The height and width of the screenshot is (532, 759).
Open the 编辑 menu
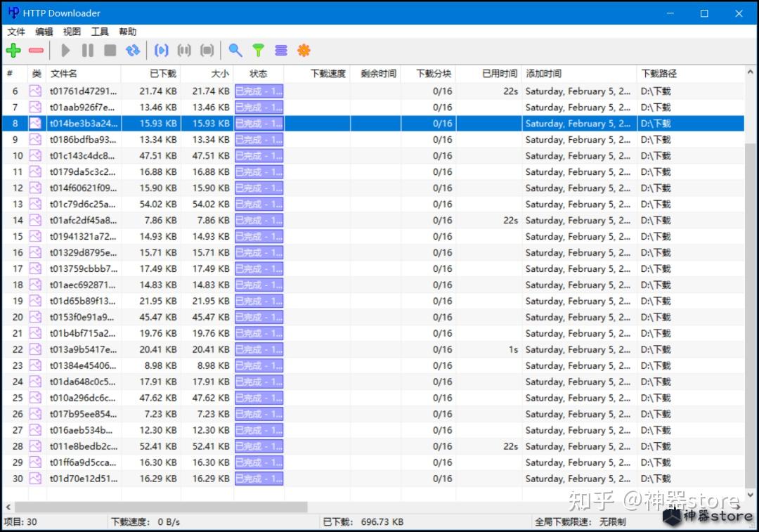point(44,32)
